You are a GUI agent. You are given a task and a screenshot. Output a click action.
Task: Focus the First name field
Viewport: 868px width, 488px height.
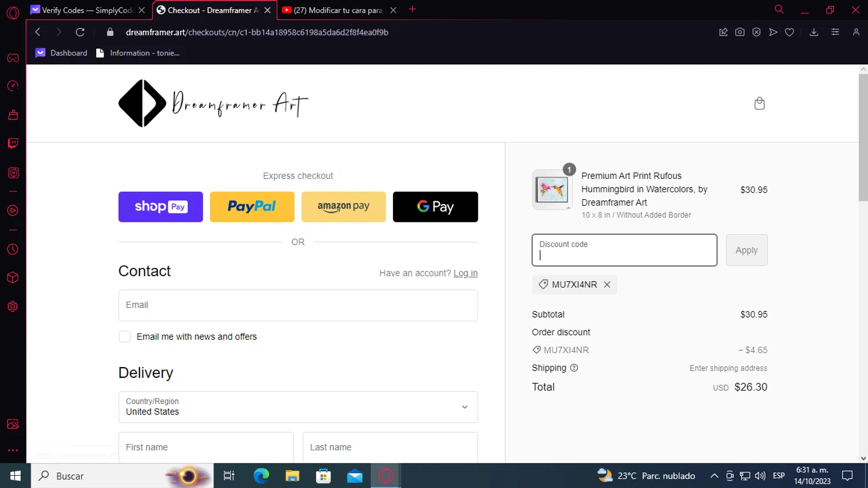tap(206, 447)
